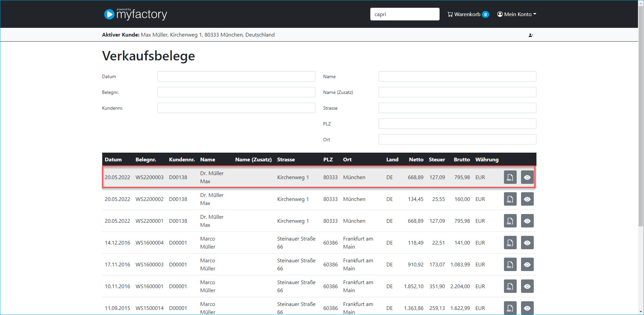Click the Belegnr. column header
Viewport: 644px width, 315px height.
click(x=146, y=160)
